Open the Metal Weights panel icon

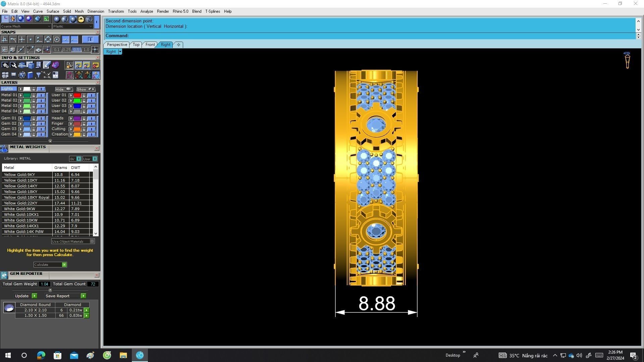(4, 149)
